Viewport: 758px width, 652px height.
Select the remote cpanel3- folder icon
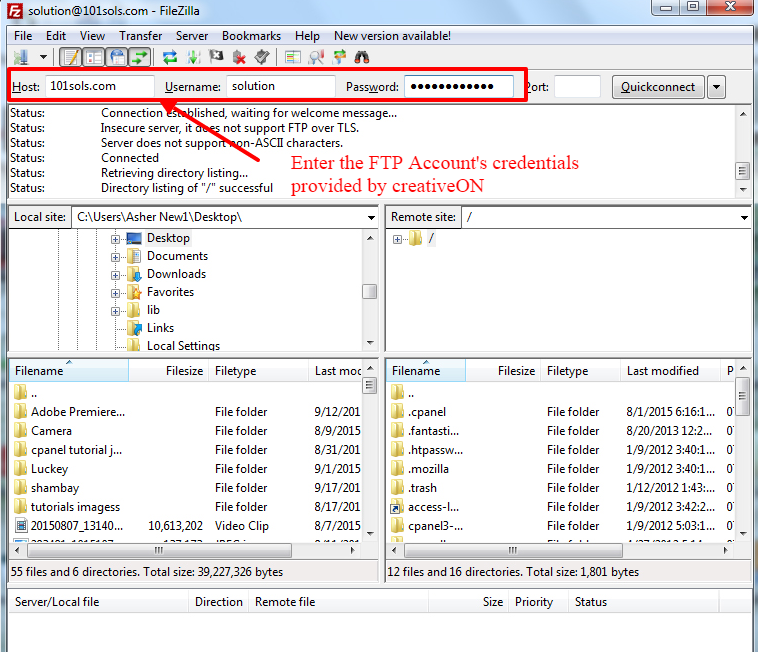[x=397, y=525]
